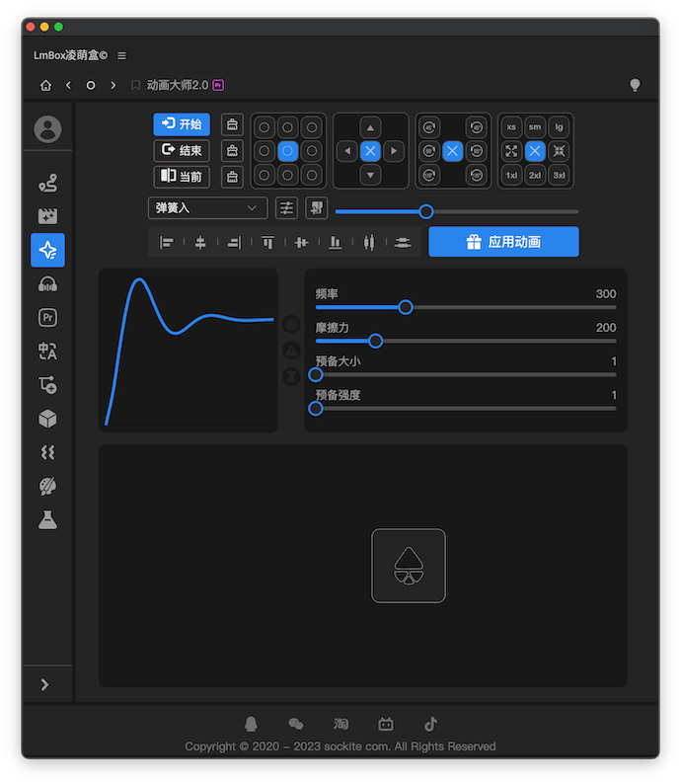Click the clear brush next to 结束
This screenshot has height=784, width=681.
click(x=232, y=150)
